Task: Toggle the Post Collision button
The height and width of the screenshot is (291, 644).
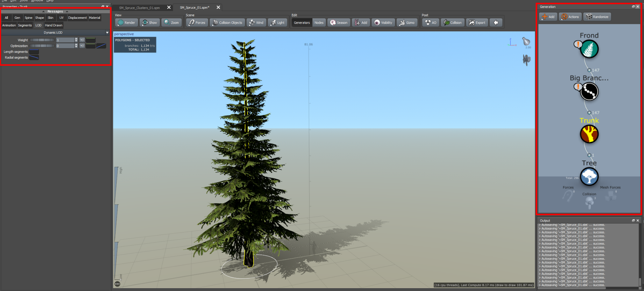Action: (452, 23)
